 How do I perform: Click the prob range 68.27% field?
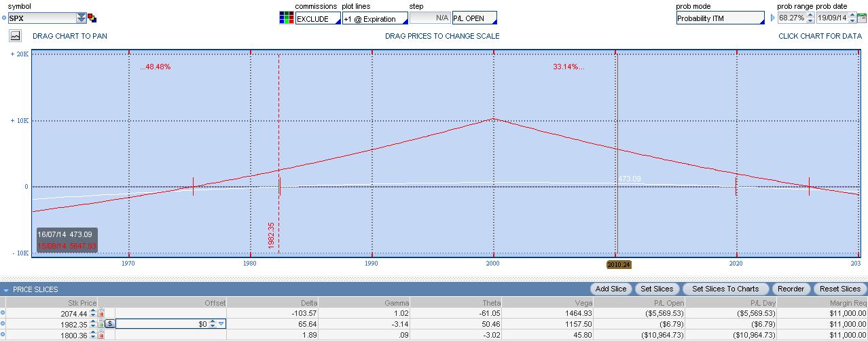point(792,18)
